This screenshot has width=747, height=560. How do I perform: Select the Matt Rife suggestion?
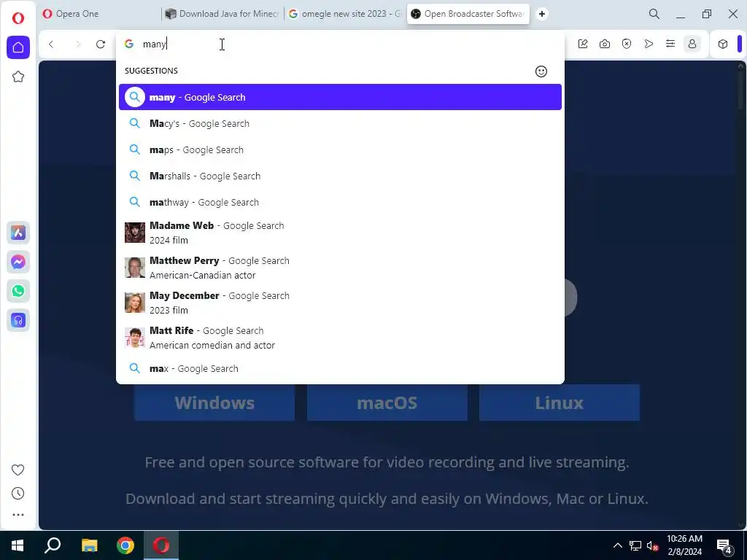(x=340, y=338)
